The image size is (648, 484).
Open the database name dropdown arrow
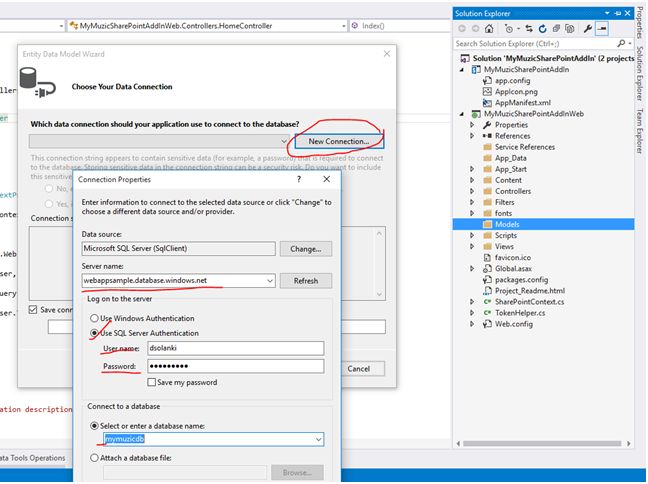pos(319,439)
